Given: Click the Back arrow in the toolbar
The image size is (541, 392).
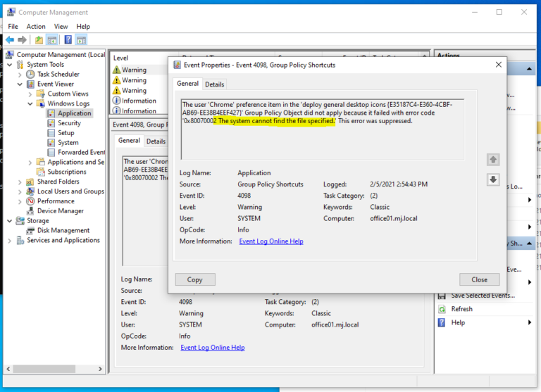Looking at the screenshot, I should [10, 40].
